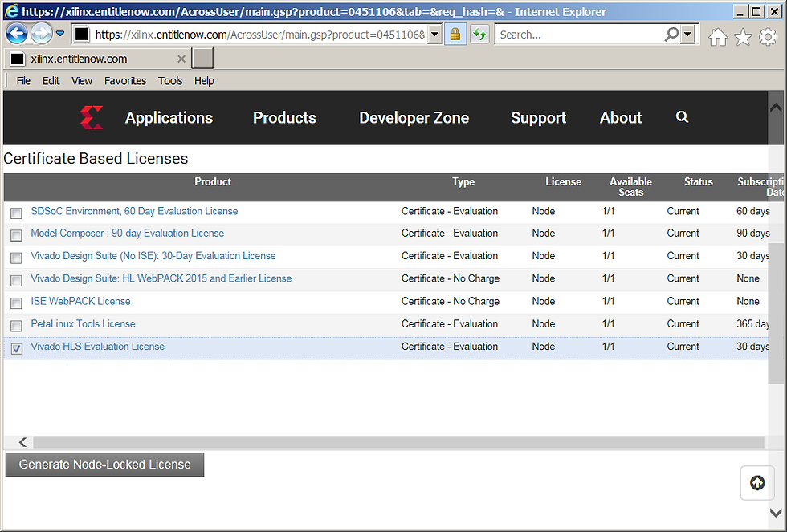Open PetaLinux Tools License link
The width and height of the screenshot is (787, 532).
pyautogui.click(x=83, y=324)
